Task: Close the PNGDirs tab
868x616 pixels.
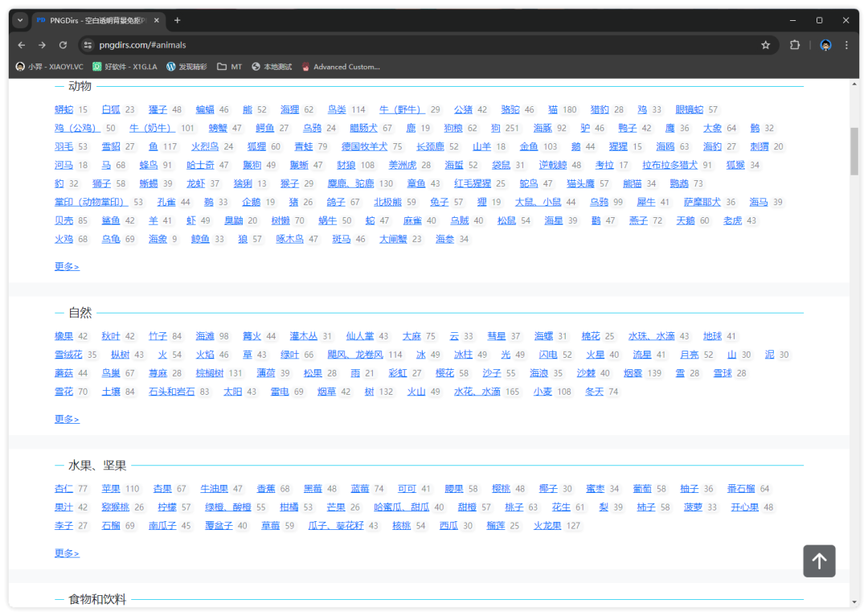Action: pos(156,20)
